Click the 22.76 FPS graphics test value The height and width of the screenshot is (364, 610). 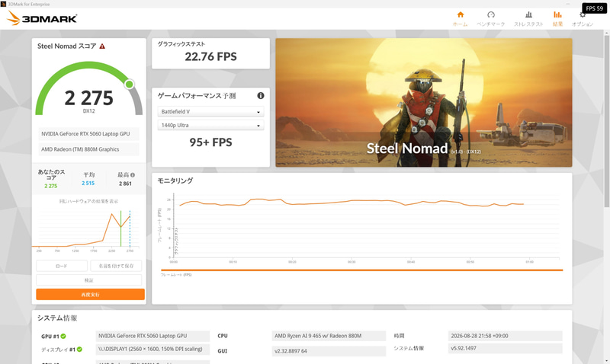click(x=210, y=56)
